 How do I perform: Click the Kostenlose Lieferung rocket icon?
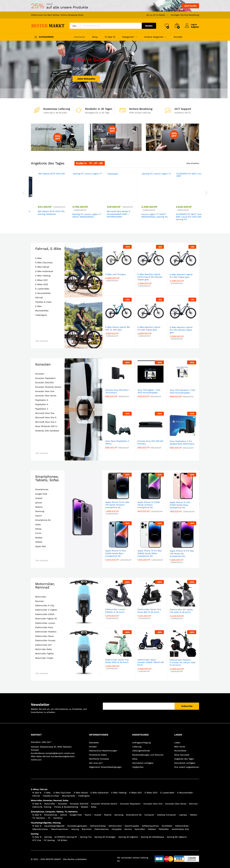[x=37, y=110]
